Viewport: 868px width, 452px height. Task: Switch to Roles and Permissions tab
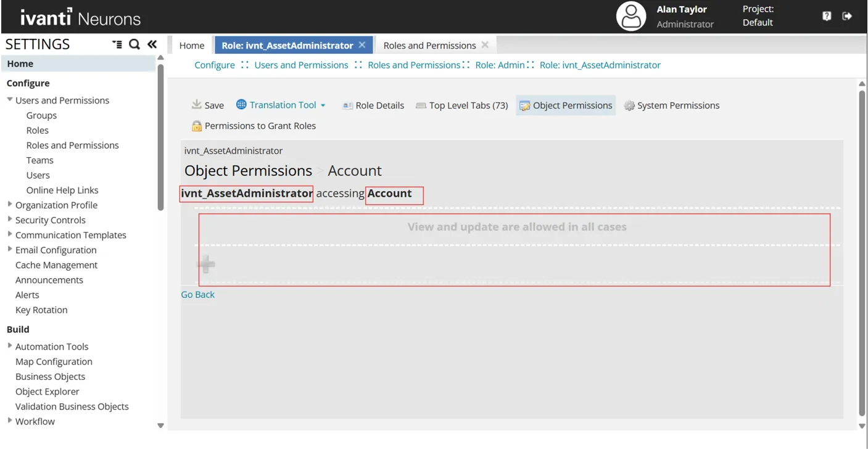click(429, 45)
